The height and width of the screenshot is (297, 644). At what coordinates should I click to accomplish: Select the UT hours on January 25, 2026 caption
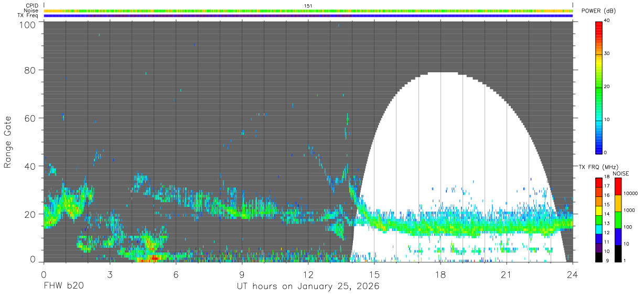tap(307, 287)
